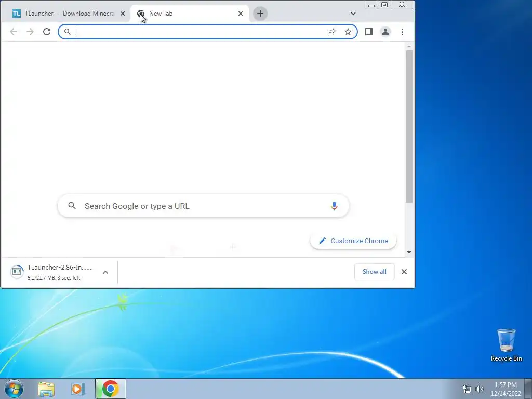The height and width of the screenshot is (399, 532).
Task: Open Windows Explorer from taskbar
Action: 46,389
